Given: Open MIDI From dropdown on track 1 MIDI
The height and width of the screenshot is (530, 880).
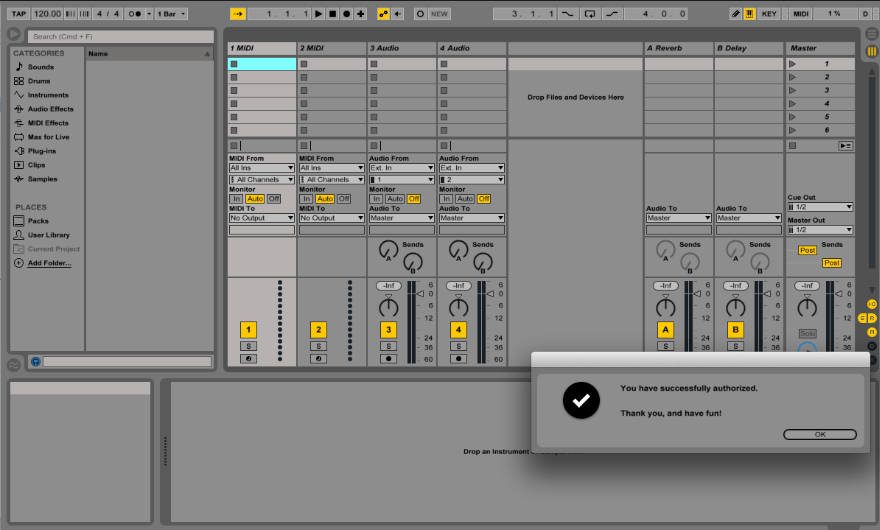Looking at the screenshot, I should pyautogui.click(x=262, y=168).
